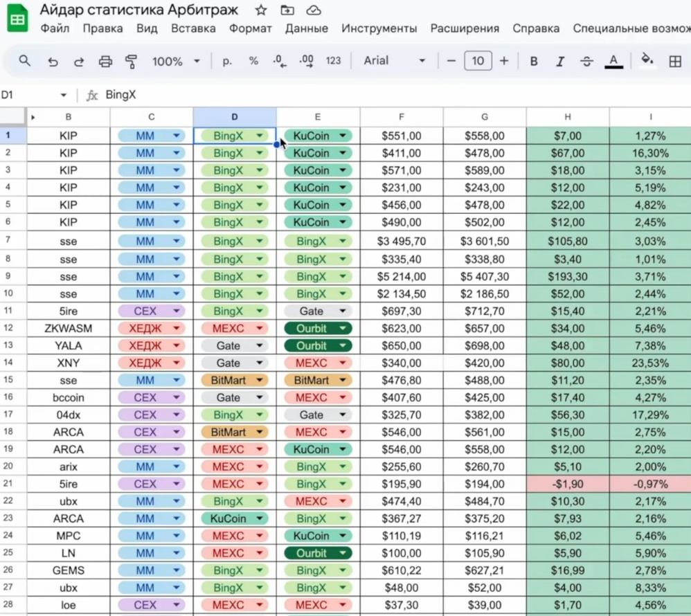The image size is (691, 616).
Task: Undo the last action
Action: point(53,61)
